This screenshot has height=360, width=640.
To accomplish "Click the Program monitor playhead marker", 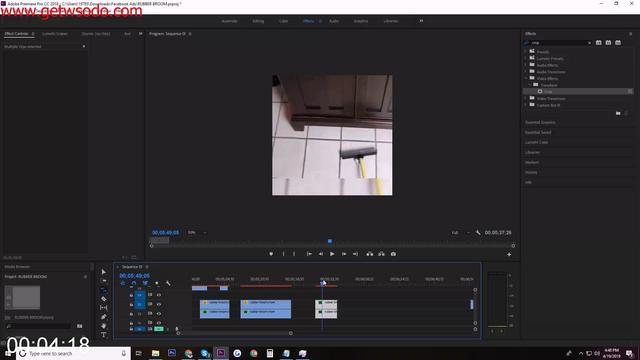I will (330, 241).
